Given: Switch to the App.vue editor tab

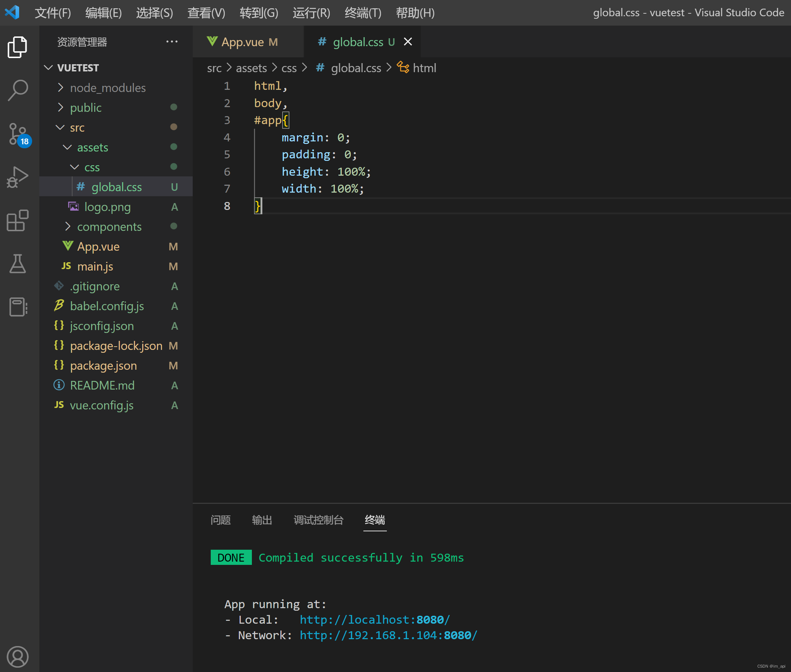Looking at the screenshot, I should coord(242,42).
